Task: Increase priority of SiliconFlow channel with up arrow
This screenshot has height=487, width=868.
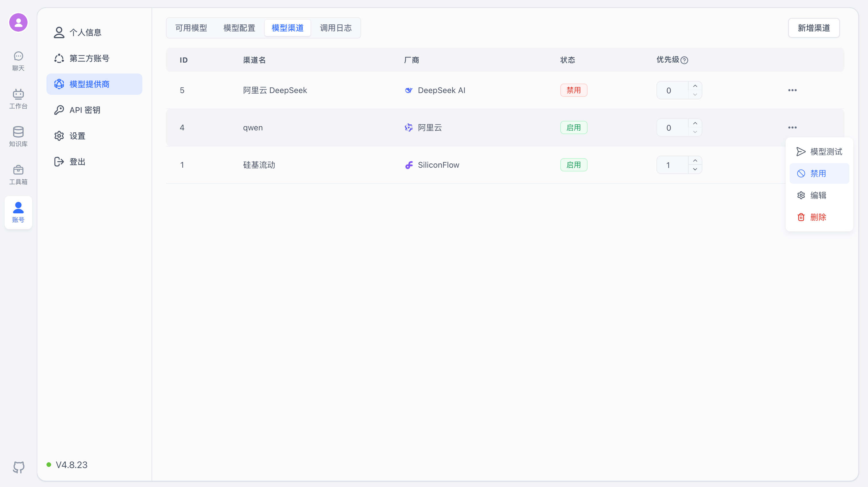Action: click(x=695, y=160)
